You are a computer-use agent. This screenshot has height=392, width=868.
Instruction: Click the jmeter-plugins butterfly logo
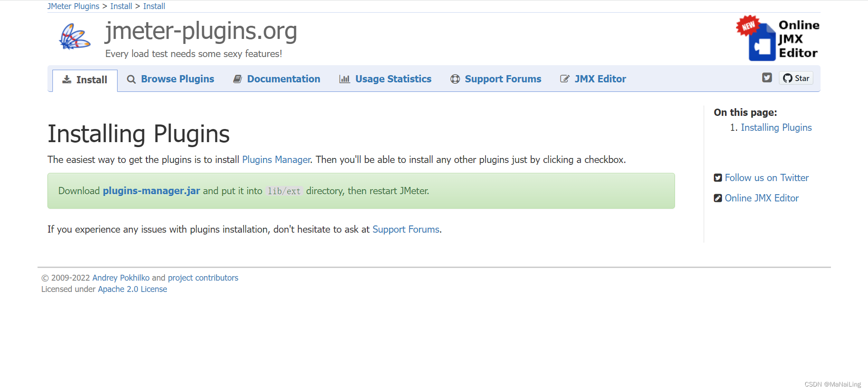point(75,37)
